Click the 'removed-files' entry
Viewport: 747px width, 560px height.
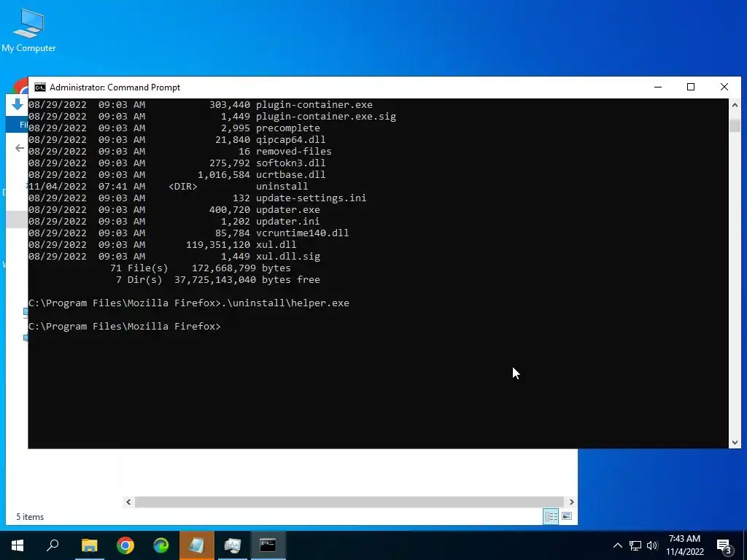tap(293, 152)
